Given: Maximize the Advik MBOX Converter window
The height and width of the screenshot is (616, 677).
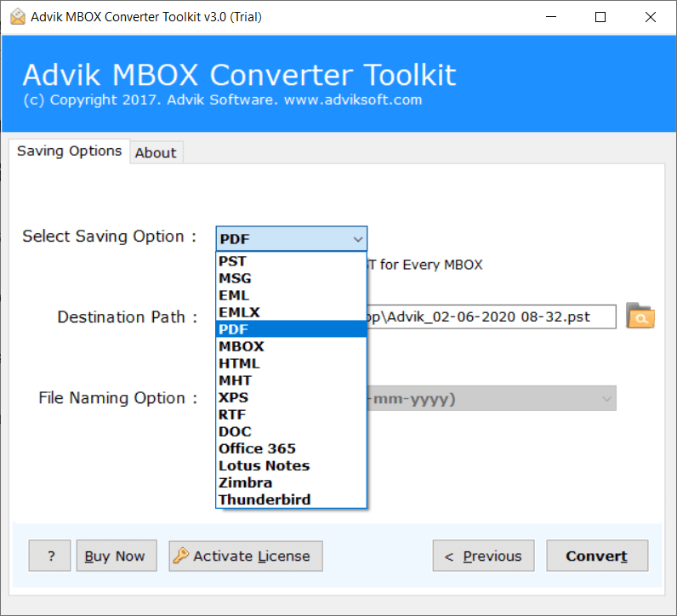Looking at the screenshot, I should point(600,17).
